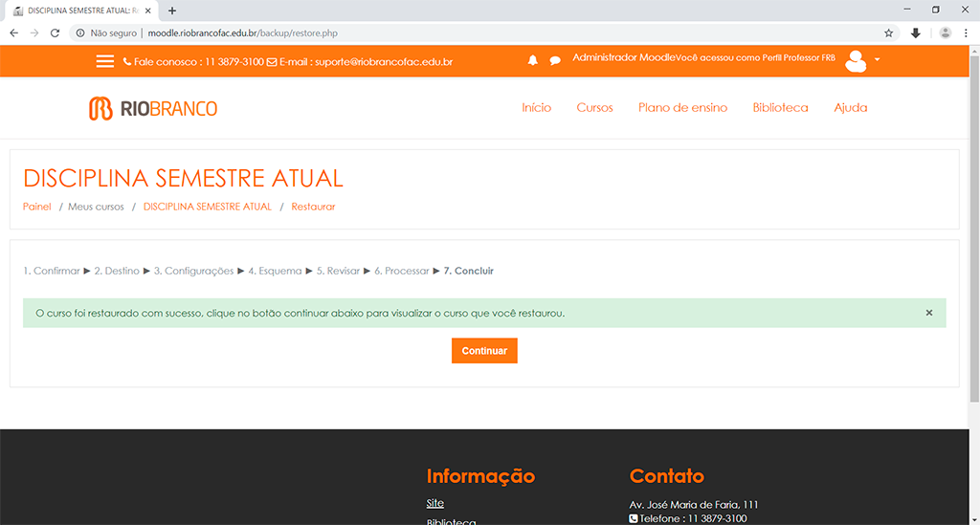
Task: Click the user avatar icon
Action: point(856,60)
